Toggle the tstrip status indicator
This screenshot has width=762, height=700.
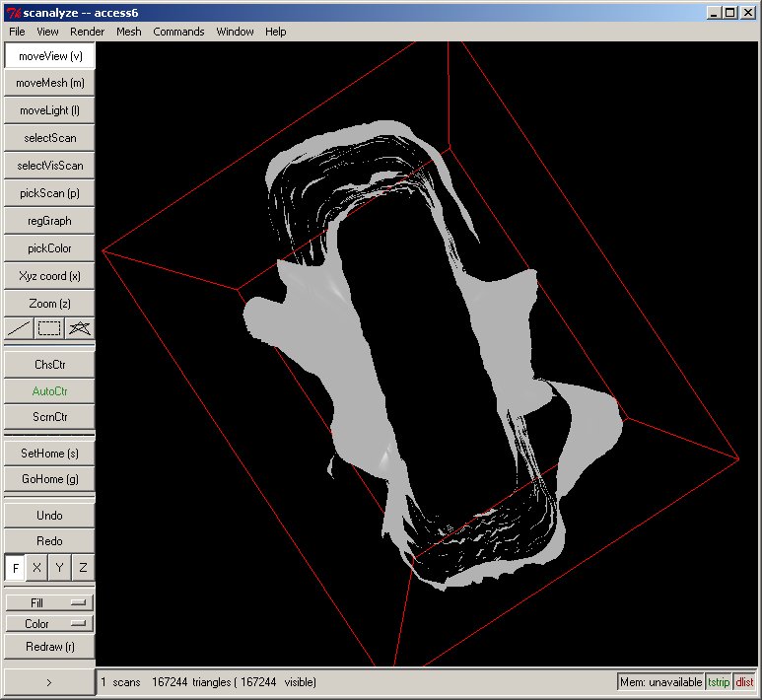[x=720, y=682]
